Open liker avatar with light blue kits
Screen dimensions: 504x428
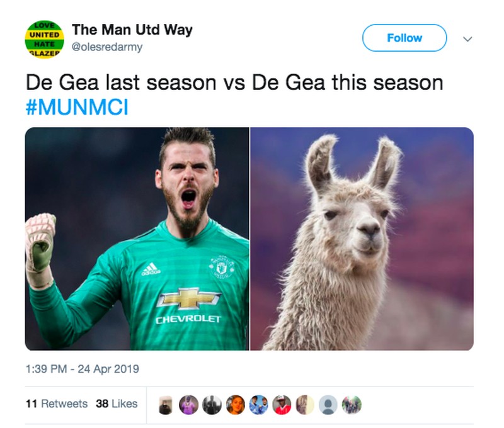point(259,405)
